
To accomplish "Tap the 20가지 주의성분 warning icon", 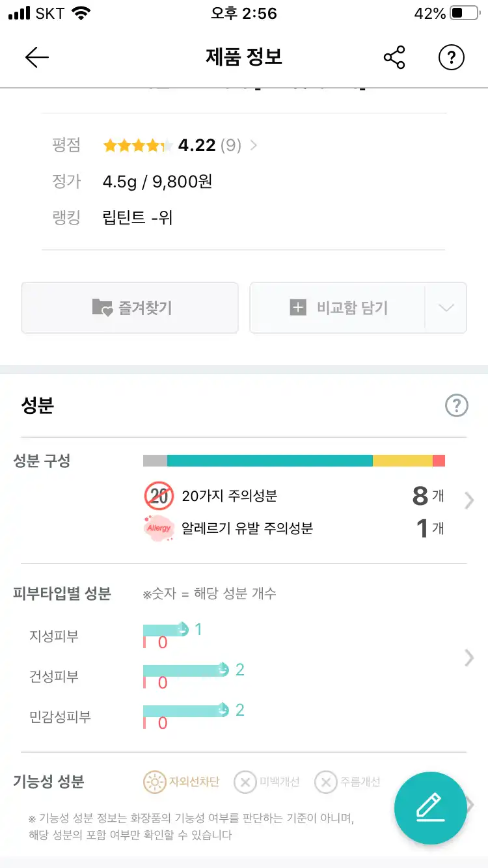I will click(159, 496).
